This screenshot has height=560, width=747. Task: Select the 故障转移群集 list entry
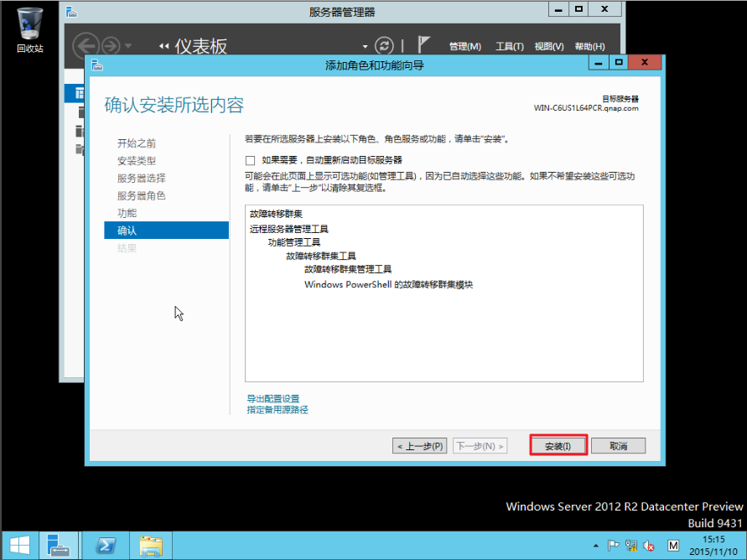(276, 214)
